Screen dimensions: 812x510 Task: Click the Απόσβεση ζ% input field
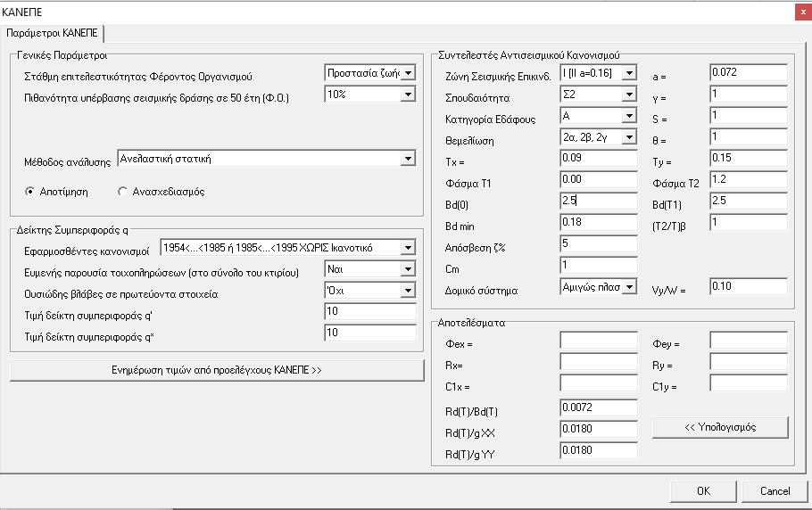598,243
